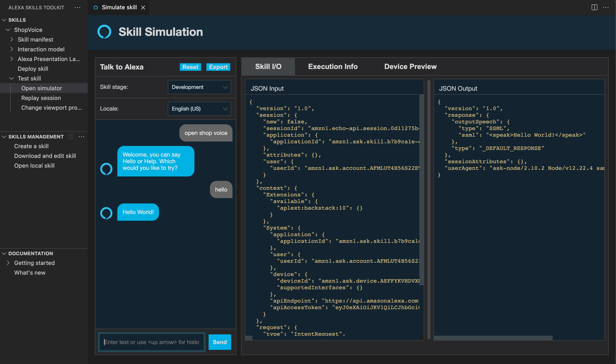Screen dimensions: 616x364
Task: Select Deploy skill item
Action: [44, 69]
